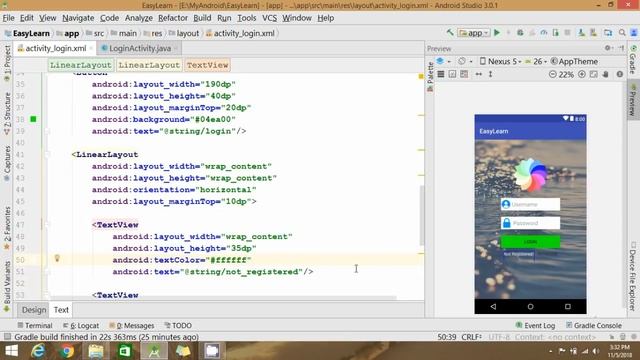Toggle the view options list icon in preview
Screen dimensions: 640x360
(441, 74)
